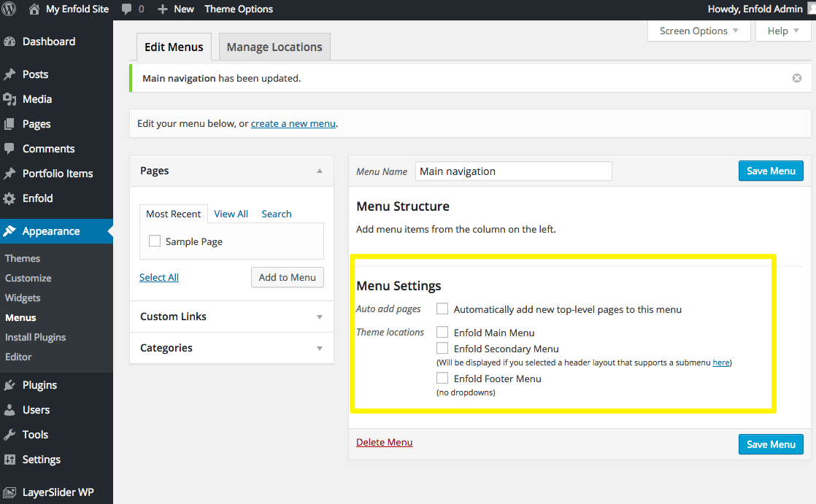The image size is (816, 504).
Task: Check the Enfold Footer Menu box
Action: pos(442,378)
